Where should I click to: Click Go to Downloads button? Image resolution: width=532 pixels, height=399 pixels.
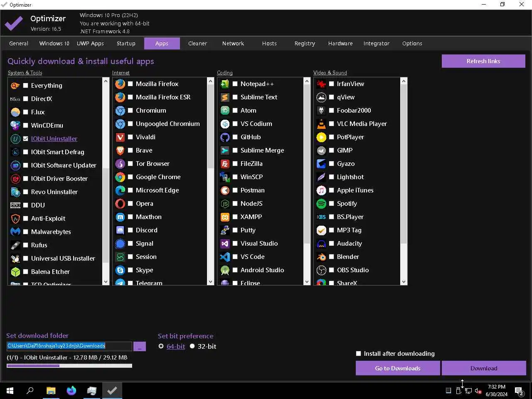click(x=398, y=368)
